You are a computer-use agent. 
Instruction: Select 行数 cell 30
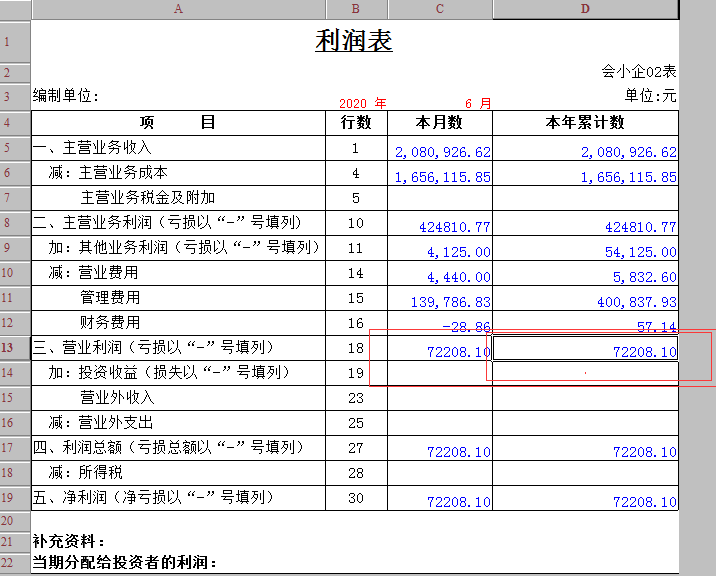click(x=356, y=498)
